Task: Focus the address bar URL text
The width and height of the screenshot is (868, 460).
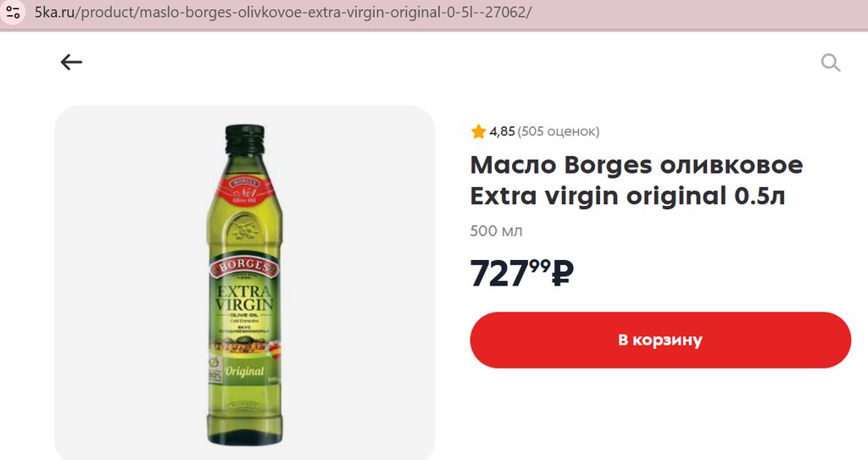Action: coord(282,12)
